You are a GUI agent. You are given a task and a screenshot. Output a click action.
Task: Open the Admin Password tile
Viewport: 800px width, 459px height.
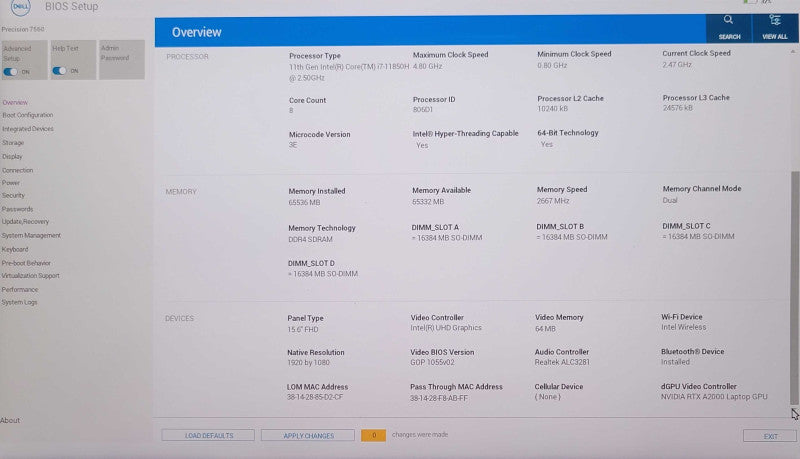coord(121,59)
